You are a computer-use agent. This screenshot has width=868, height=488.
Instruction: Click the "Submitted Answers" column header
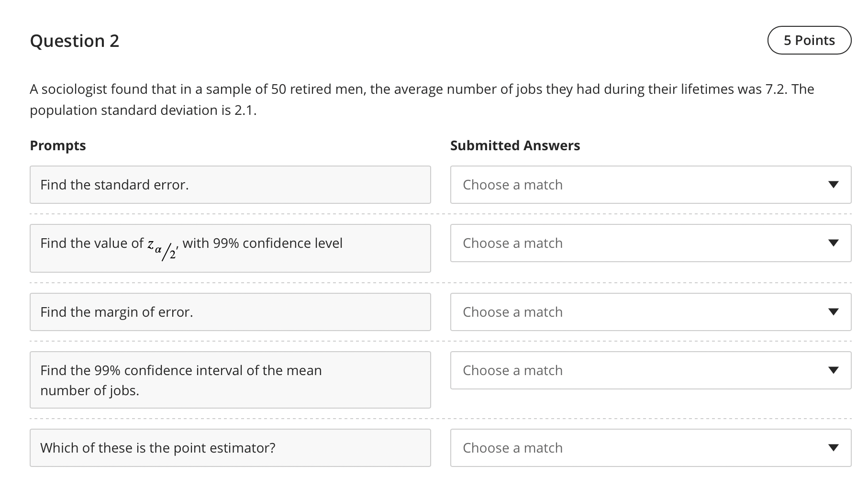[515, 145]
